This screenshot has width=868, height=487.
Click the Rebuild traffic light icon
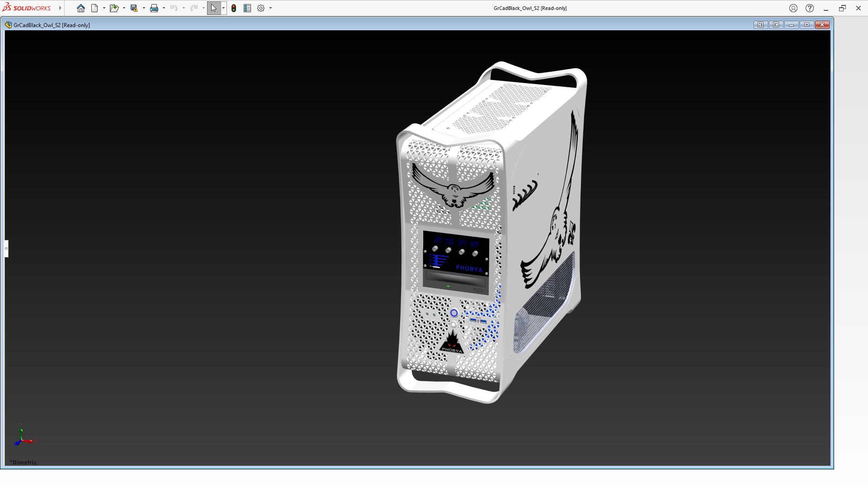click(x=234, y=8)
